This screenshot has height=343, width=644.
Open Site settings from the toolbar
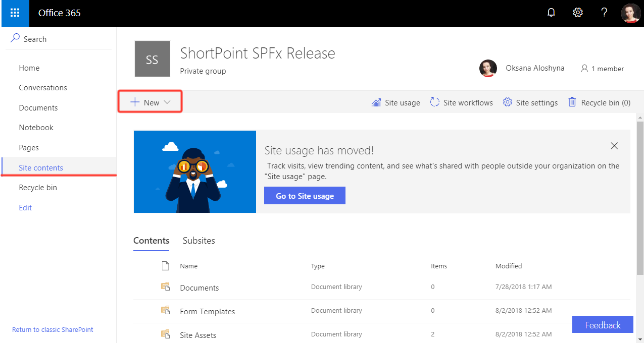point(530,102)
